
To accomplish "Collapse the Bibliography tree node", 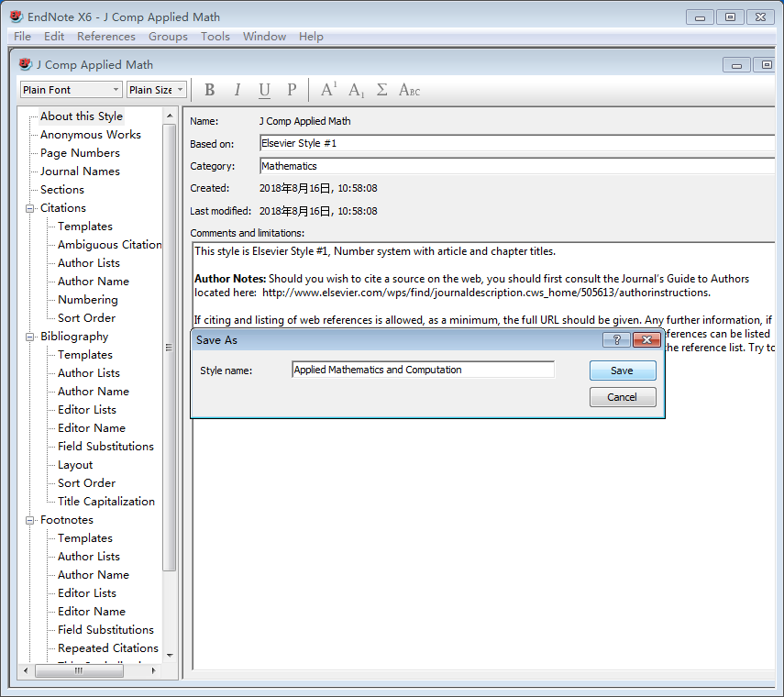I will pos(30,337).
